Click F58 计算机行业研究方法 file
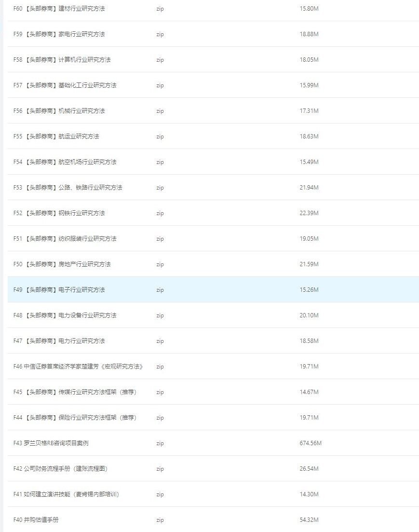 [x=62, y=60]
